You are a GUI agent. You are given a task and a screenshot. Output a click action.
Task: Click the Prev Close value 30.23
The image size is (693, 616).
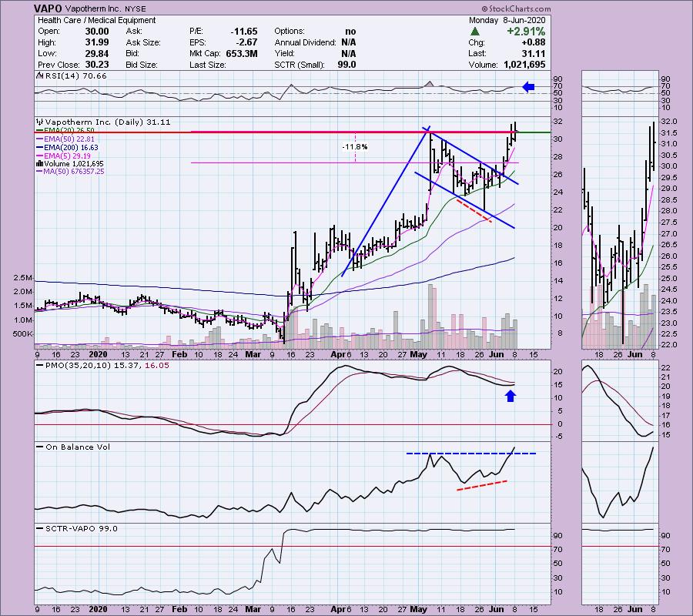97,65
